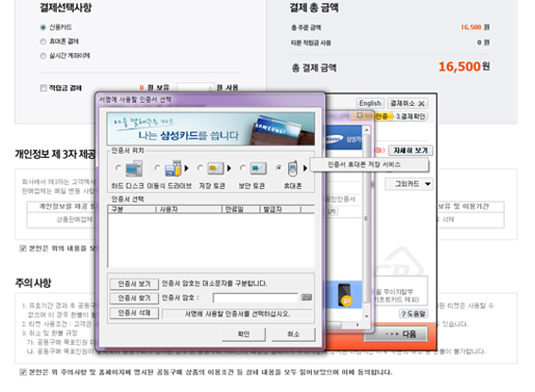Viewport: 535px width, 392px height.
Task: Click the 적립금 usage amount input field
Action: 196,87
